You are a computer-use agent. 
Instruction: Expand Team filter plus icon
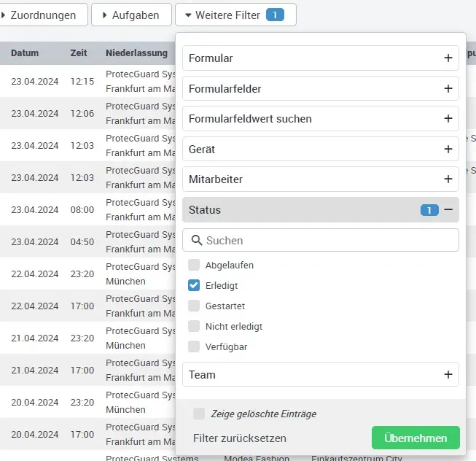tap(448, 374)
